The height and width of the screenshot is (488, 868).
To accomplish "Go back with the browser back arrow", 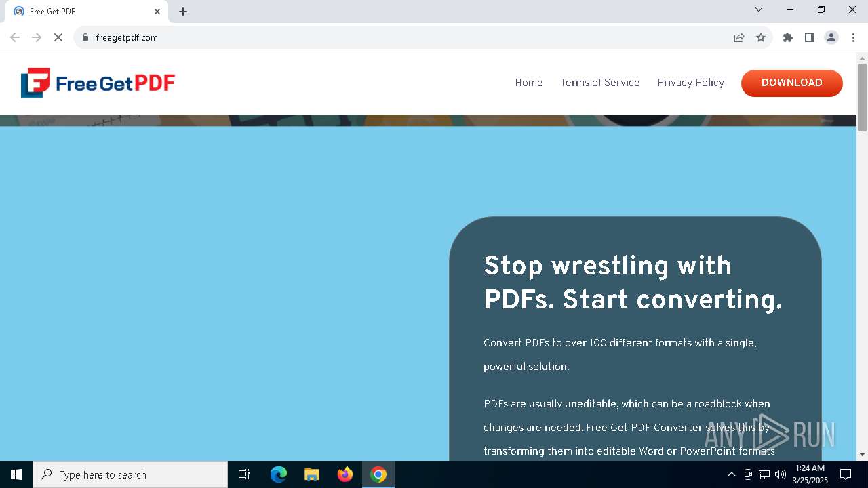I will point(15,37).
